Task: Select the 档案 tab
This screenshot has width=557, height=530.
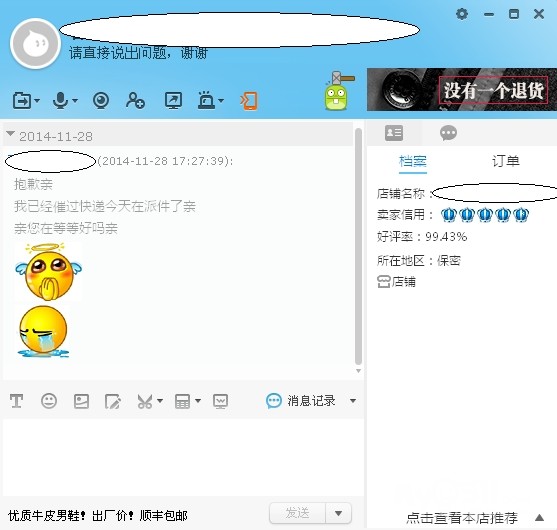Action: pyautogui.click(x=413, y=161)
